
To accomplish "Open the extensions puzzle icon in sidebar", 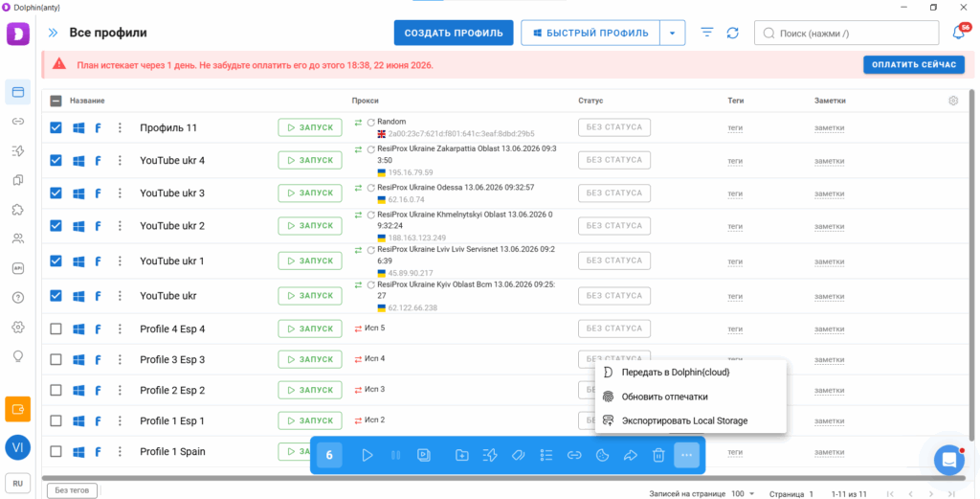I will point(18,210).
